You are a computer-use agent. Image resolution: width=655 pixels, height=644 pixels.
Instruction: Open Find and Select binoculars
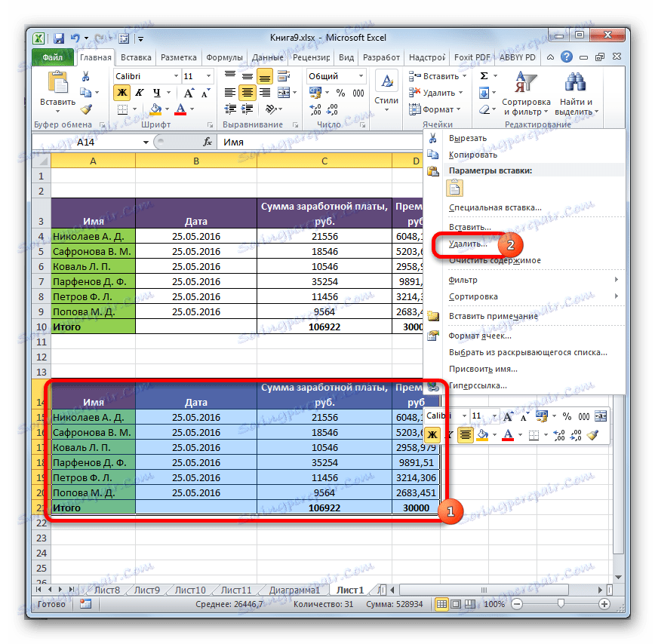point(576,94)
